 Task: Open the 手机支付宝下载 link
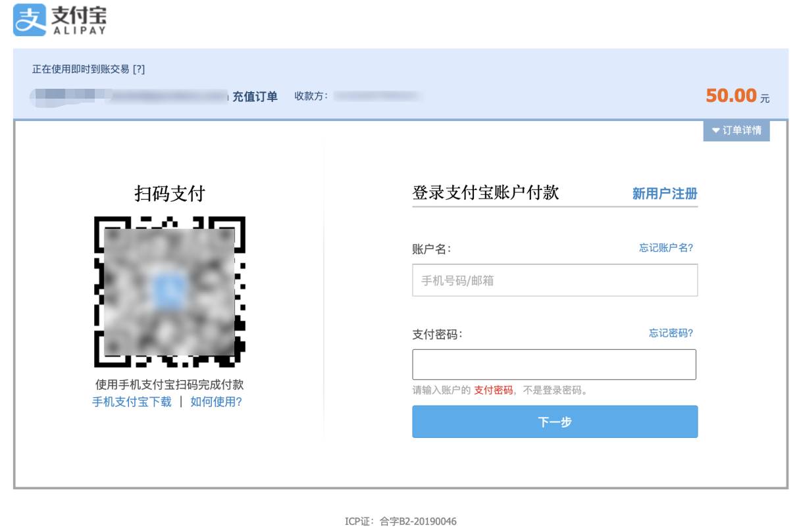tap(132, 402)
